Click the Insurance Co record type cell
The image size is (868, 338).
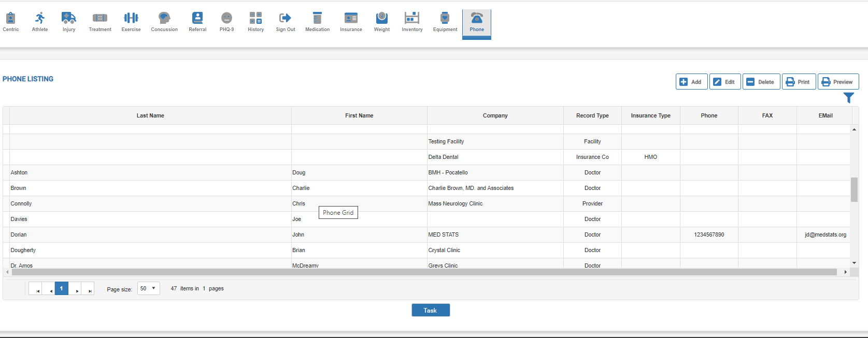[x=592, y=157]
